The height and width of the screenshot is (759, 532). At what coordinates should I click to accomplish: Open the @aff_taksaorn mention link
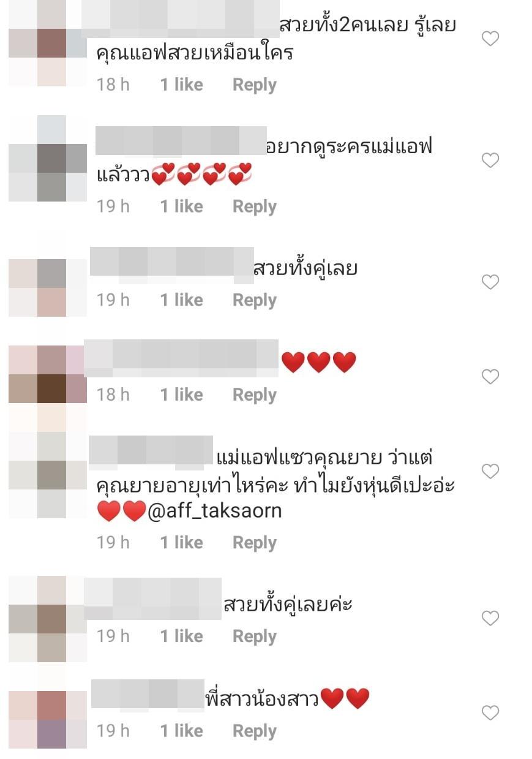point(215,511)
